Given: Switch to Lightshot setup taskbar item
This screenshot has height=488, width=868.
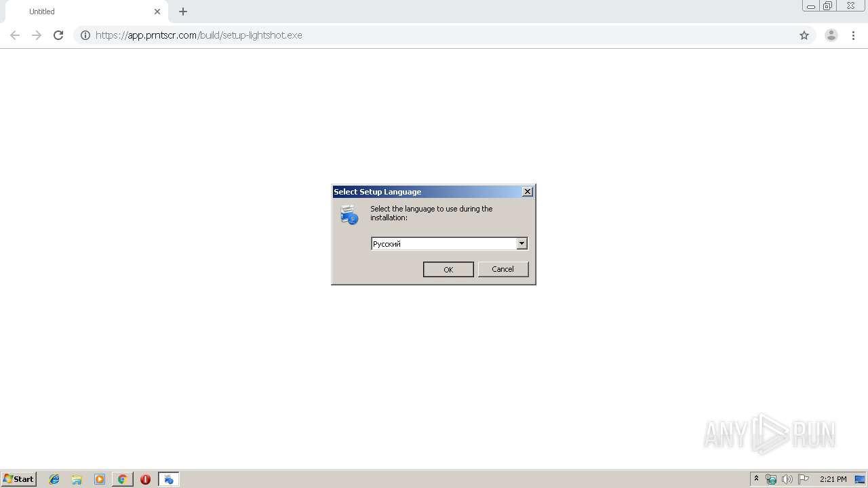Looking at the screenshot, I should (x=169, y=479).
